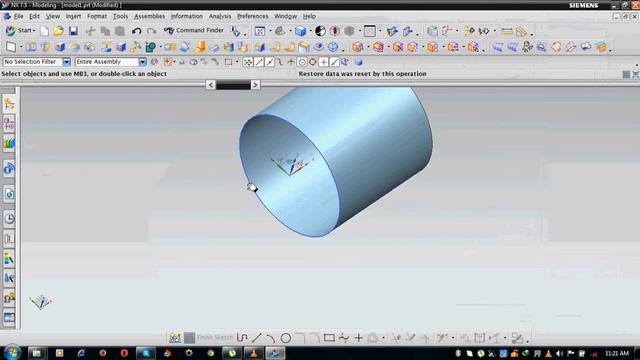Click the Sketch icon in feature toolbar

pyautogui.click(x=11, y=47)
